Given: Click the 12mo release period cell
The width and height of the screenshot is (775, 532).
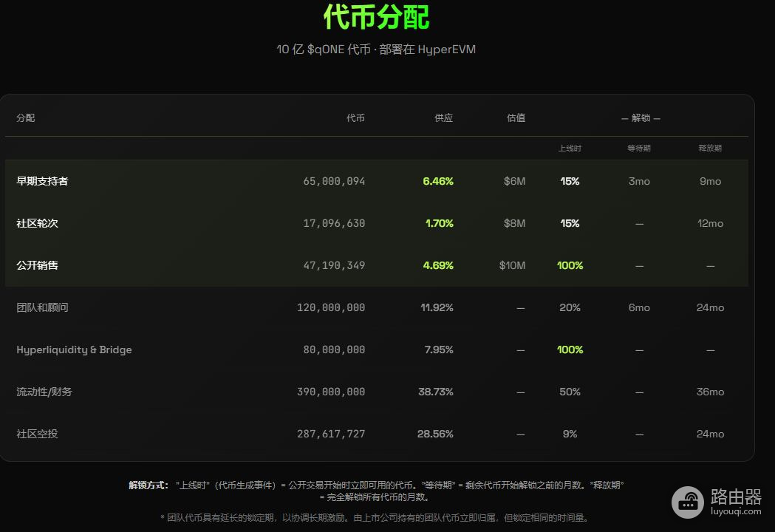Looking at the screenshot, I should click(x=710, y=223).
